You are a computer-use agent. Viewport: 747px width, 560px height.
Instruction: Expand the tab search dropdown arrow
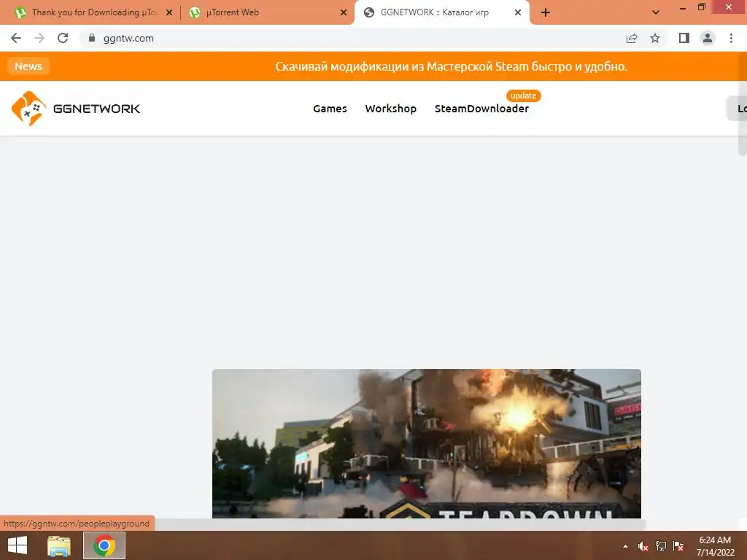[656, 12]
